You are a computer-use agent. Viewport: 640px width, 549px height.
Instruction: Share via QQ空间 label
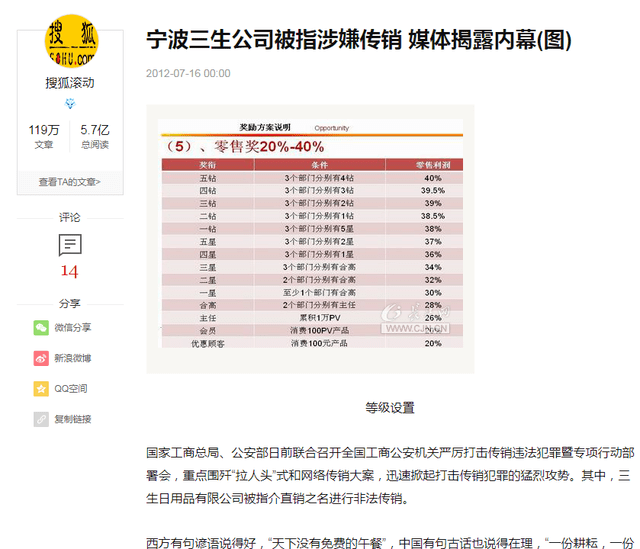coord(71,389)
